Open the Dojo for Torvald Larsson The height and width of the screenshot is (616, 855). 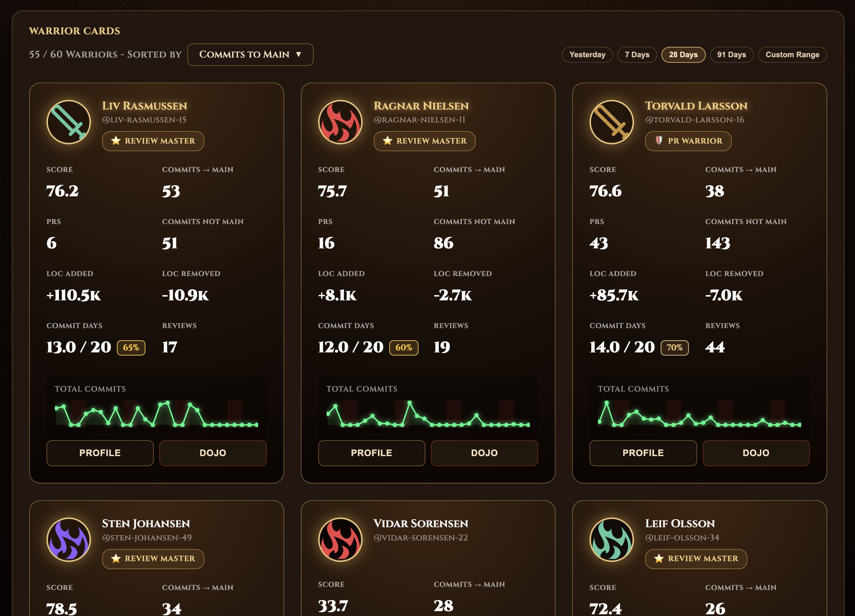pyautogui.click(x=756, y=453)
